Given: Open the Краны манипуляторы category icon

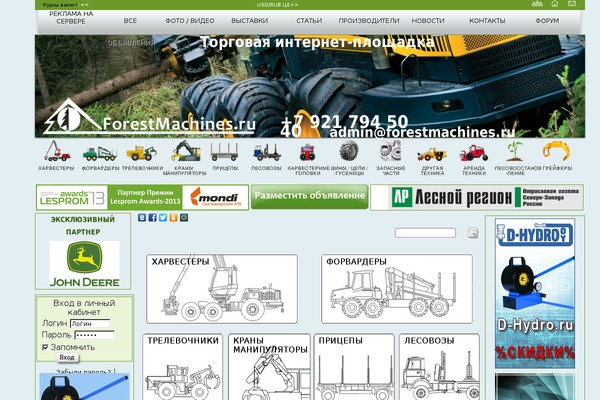Looking at the screenshot, I should tap(186, 150).
